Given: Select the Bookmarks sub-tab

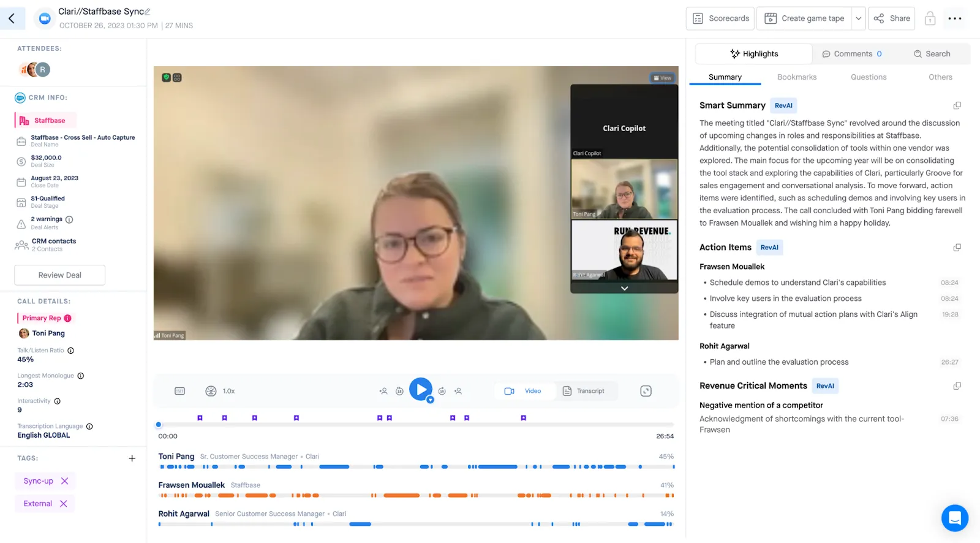Looking at the screenshot, I should (797, 77).
